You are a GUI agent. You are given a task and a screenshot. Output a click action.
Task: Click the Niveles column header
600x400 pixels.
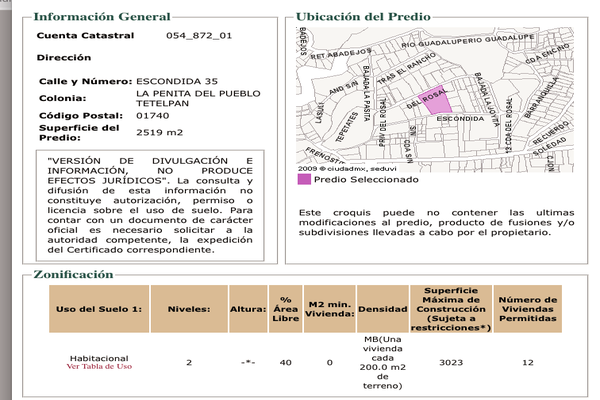[x=189, y=309]
